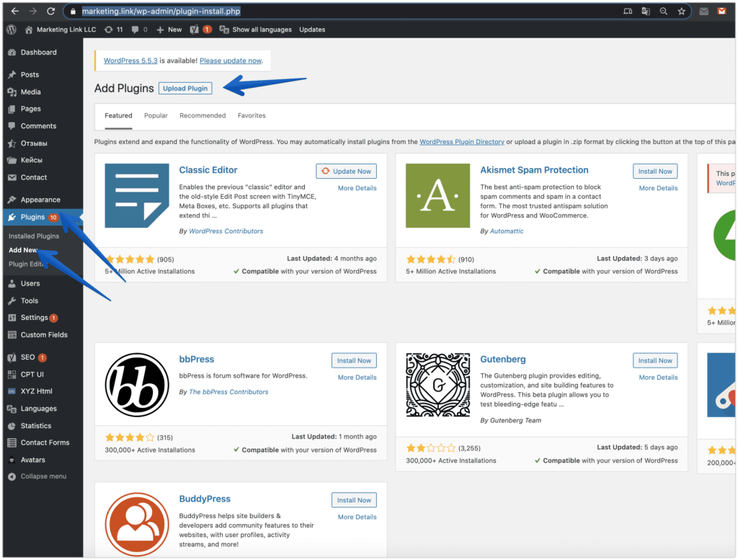
Task: Click the translate icon in the address bar
Action: 646,11
